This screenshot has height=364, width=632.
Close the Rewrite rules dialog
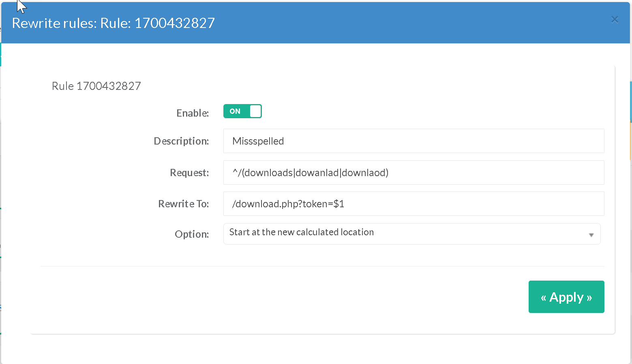tap(615, 19)
